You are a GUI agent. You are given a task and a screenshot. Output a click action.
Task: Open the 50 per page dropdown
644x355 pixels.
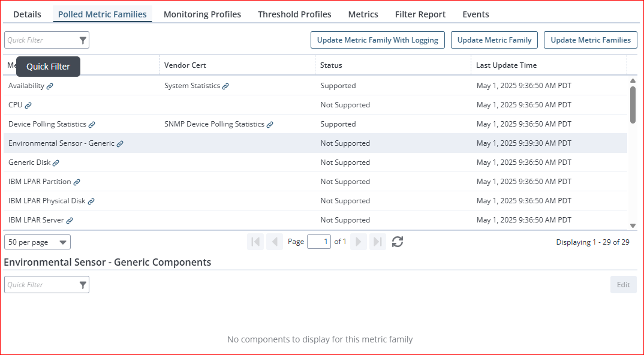pos(37,242)
